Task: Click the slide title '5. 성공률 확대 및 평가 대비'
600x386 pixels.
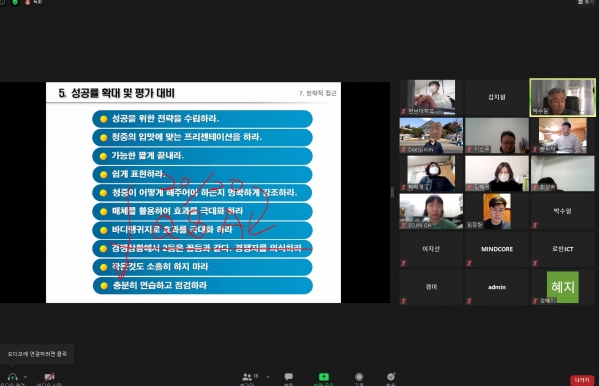Action: click(x=116, y=93)
